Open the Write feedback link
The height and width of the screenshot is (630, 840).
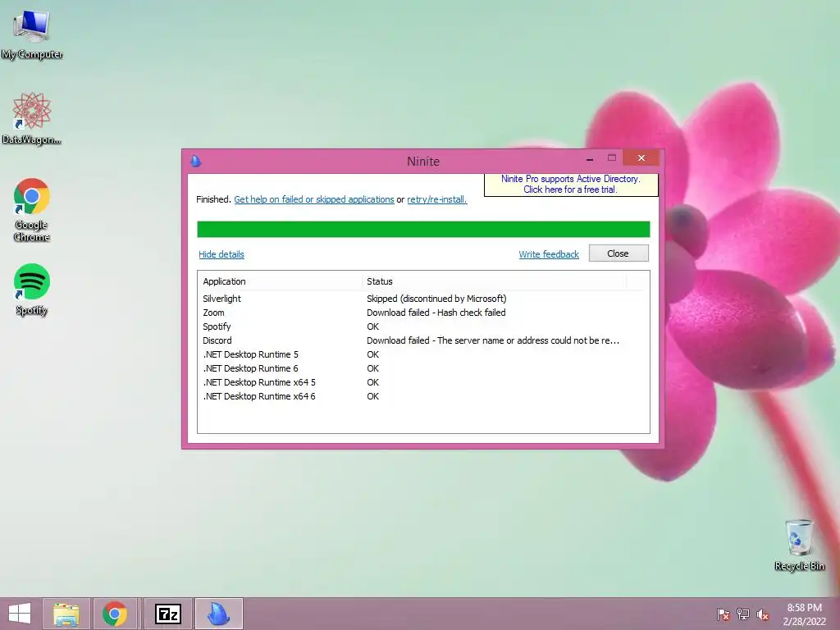point(549,254)
